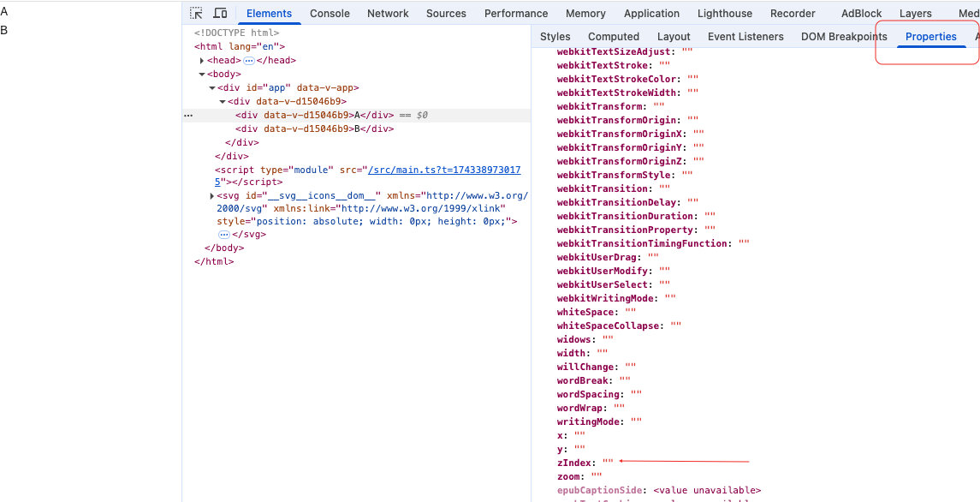Click the closing </body> tag
Screen dimensions: 980x502
223,248
